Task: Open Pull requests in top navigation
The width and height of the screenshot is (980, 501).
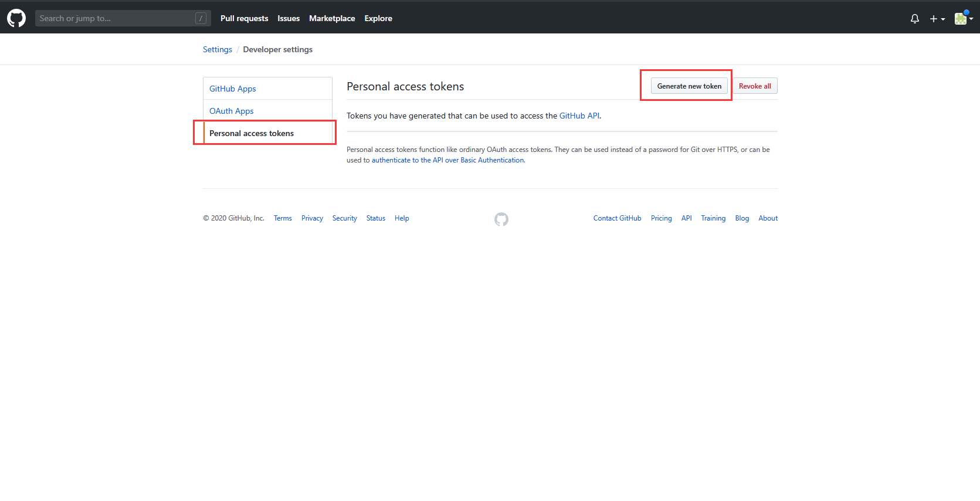Action: pos(244,18)
